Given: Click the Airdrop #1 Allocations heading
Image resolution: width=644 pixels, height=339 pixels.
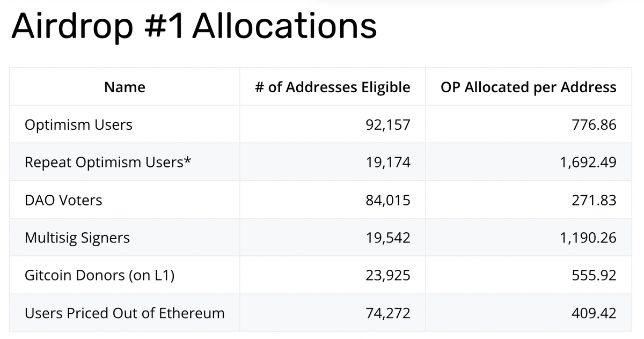Looking at the screenshot, I should (x=194, y=26).
